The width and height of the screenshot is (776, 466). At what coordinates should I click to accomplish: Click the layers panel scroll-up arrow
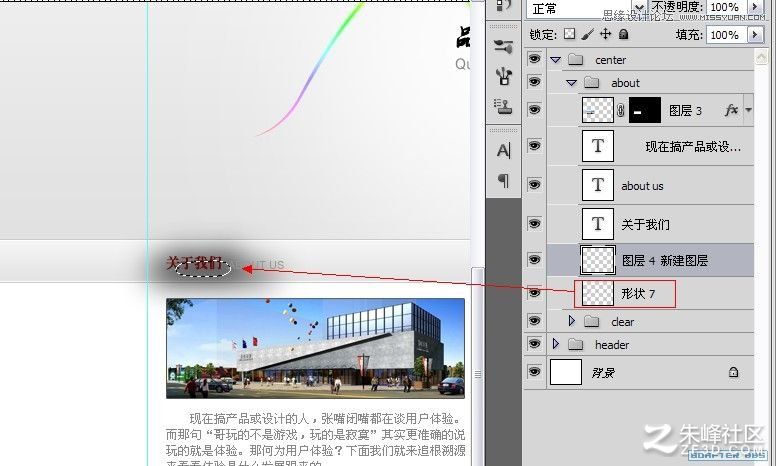[761, 57]
